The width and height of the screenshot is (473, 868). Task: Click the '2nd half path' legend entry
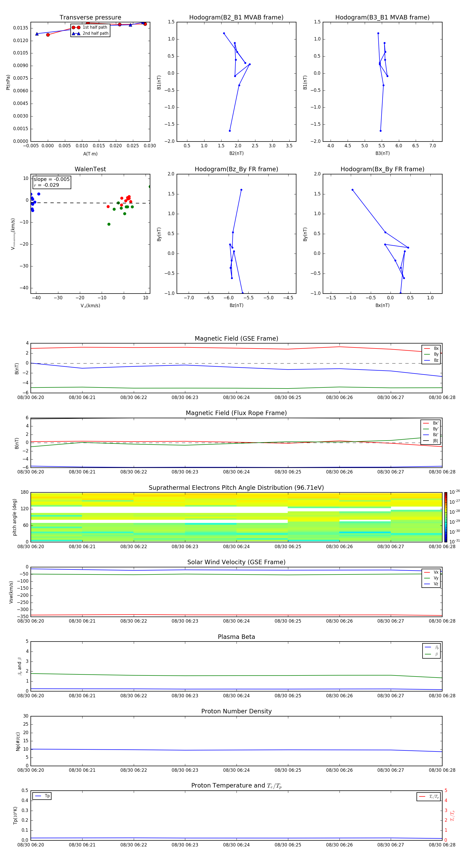click(x=90, y=33)
